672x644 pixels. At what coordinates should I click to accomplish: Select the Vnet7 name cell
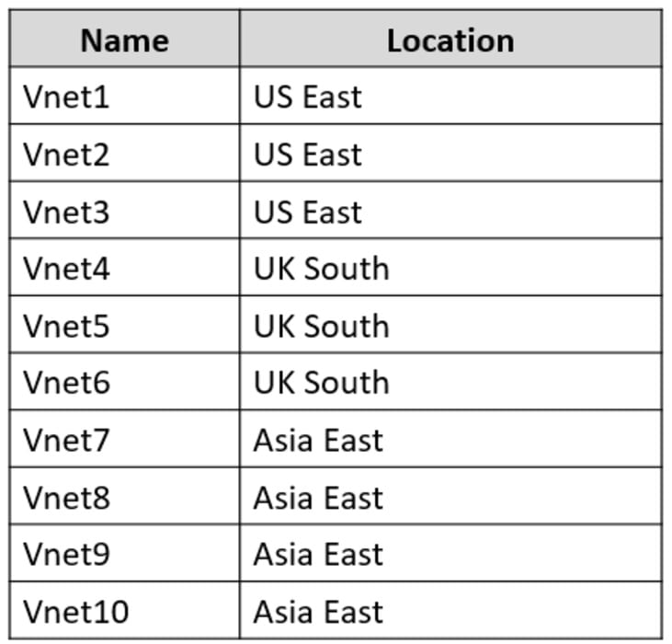[66, 441]
